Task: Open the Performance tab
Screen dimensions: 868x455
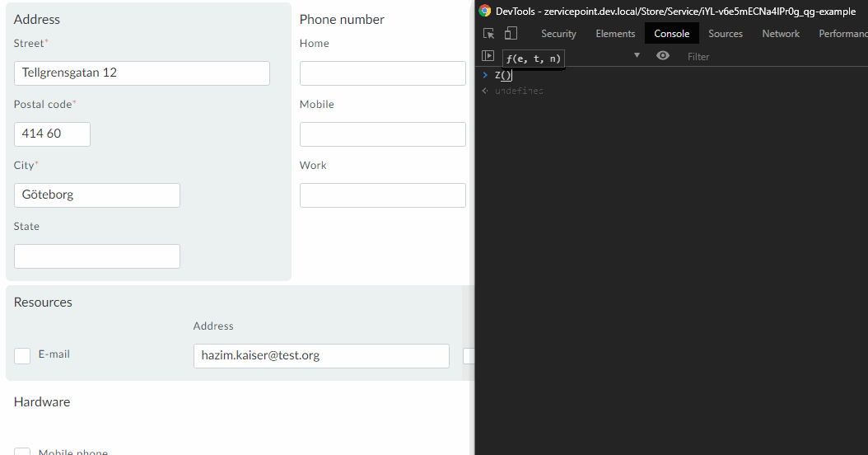Action: [842, 34]
